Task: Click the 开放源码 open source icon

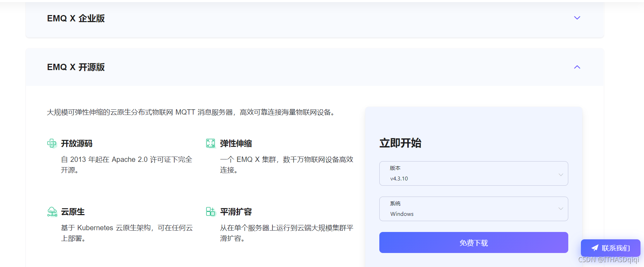Action: [52, 143]
